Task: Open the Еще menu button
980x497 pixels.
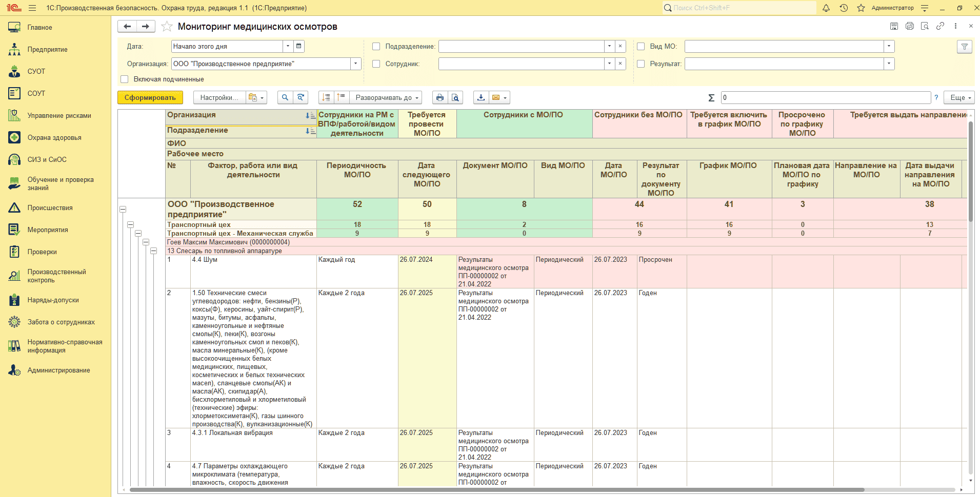Action: pos(960,97)
